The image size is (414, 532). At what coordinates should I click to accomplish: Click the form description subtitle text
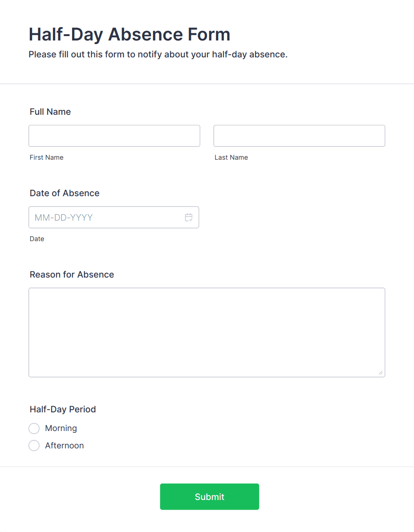coord(158,55)
